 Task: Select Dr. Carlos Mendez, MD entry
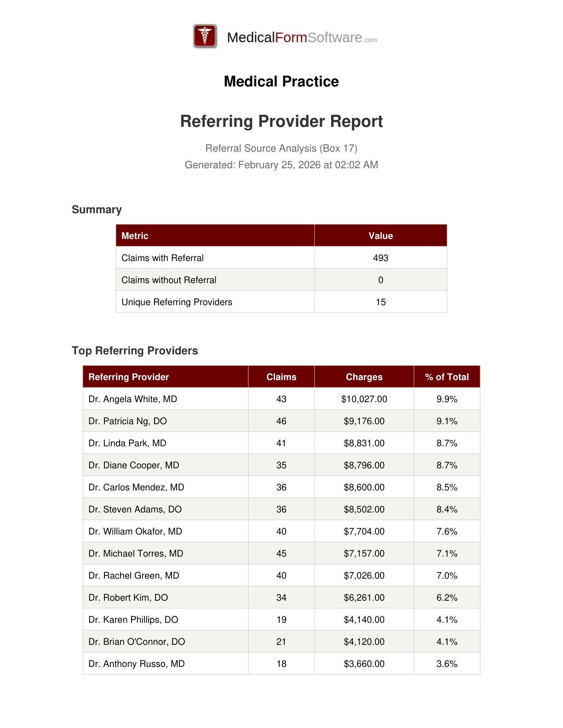click(x=136, y=487)
